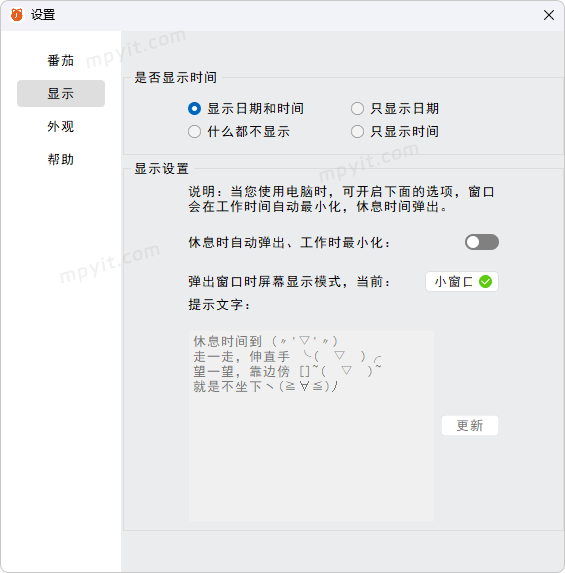Switch to the 外观 settings page

pyautogui.click(x=61, y=126)
